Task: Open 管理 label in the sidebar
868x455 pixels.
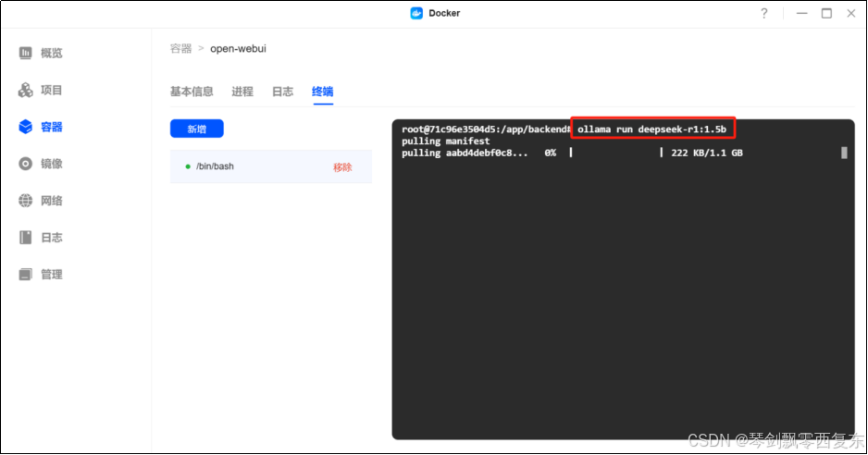Action: coord(52,275)
